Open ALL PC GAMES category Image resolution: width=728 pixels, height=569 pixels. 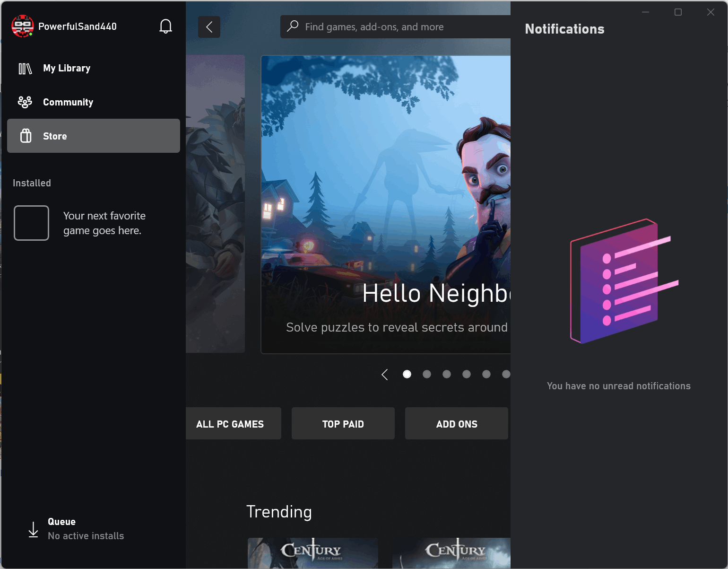[234, 423]
